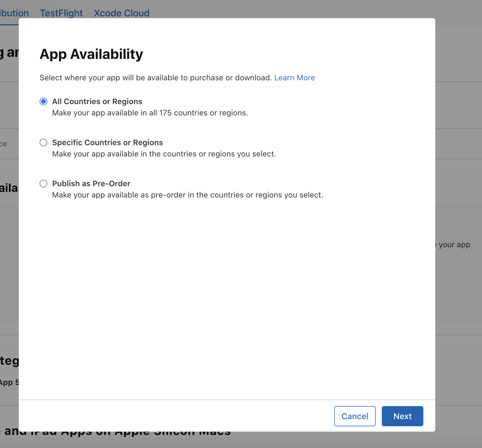Click the "Publish as Pre-Order" label text

click(91, 184)
